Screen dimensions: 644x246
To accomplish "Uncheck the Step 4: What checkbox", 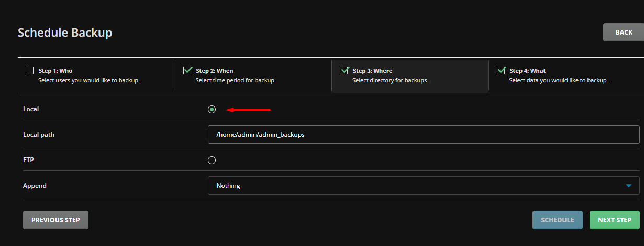I will click(501, 71).
